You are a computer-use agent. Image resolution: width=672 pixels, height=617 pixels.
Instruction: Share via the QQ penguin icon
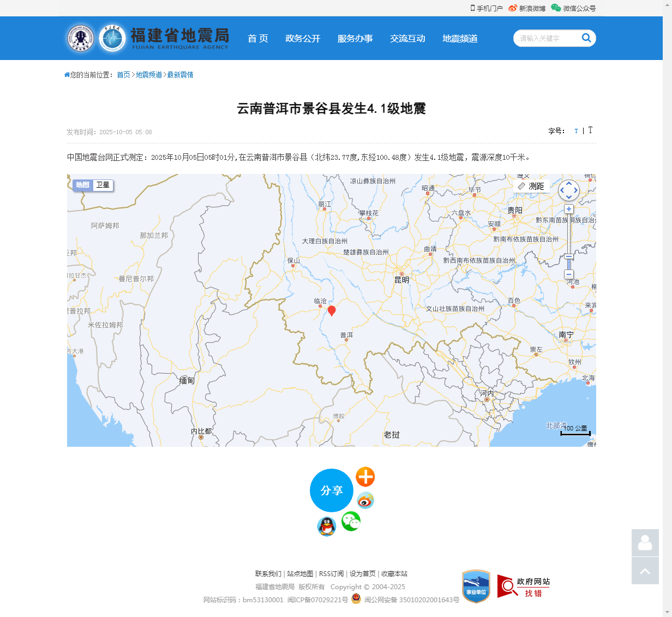(327, 526)
